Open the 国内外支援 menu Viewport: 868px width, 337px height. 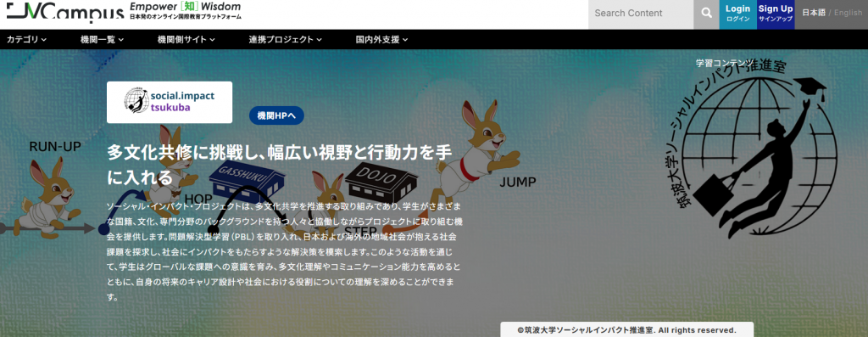381,39
